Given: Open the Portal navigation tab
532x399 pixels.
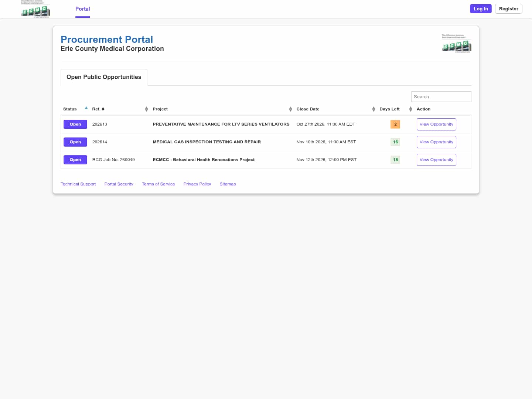Looking at the screenshot, I should point(83,9).
